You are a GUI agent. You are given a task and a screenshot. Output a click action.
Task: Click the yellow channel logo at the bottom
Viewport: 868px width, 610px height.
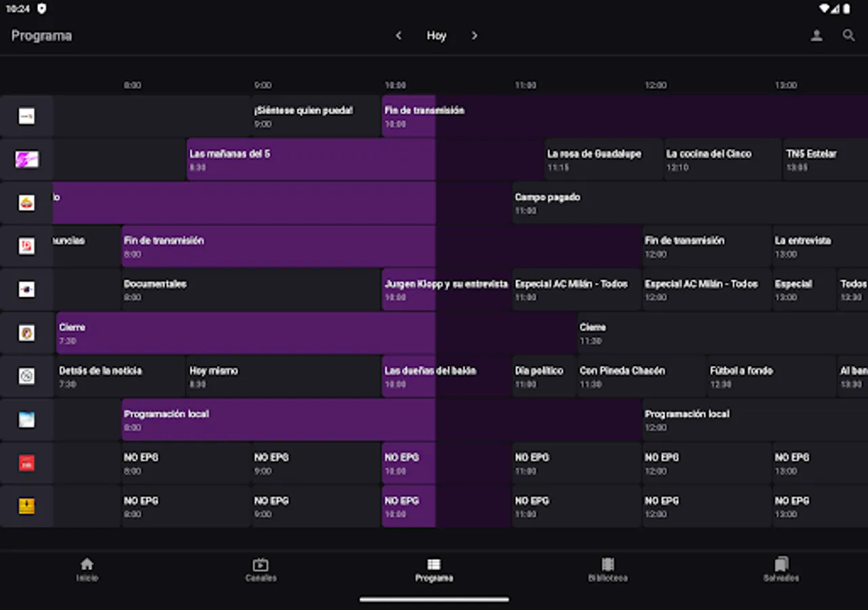click(x=27, y=506)
